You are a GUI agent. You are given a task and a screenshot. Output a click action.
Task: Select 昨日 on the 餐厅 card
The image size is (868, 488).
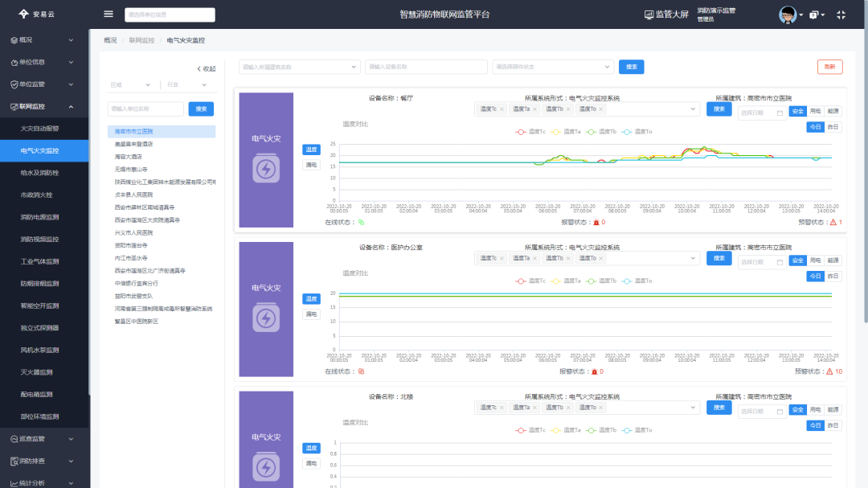(x=833, y=127)
